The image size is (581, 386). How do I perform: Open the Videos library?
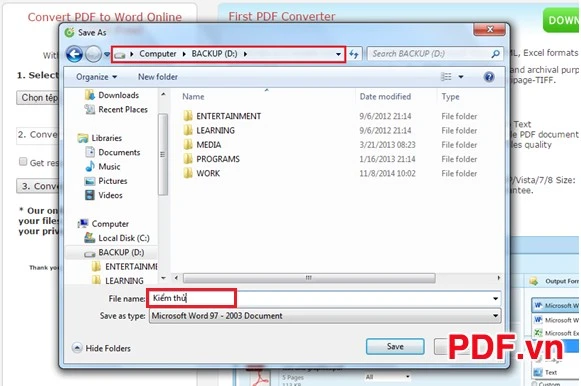pos(104,195)
